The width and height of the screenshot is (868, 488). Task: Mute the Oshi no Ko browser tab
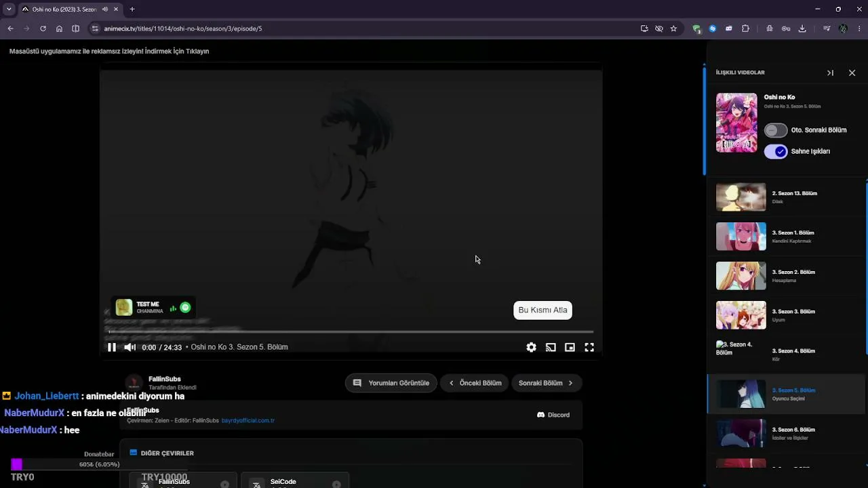pos(105,9)
